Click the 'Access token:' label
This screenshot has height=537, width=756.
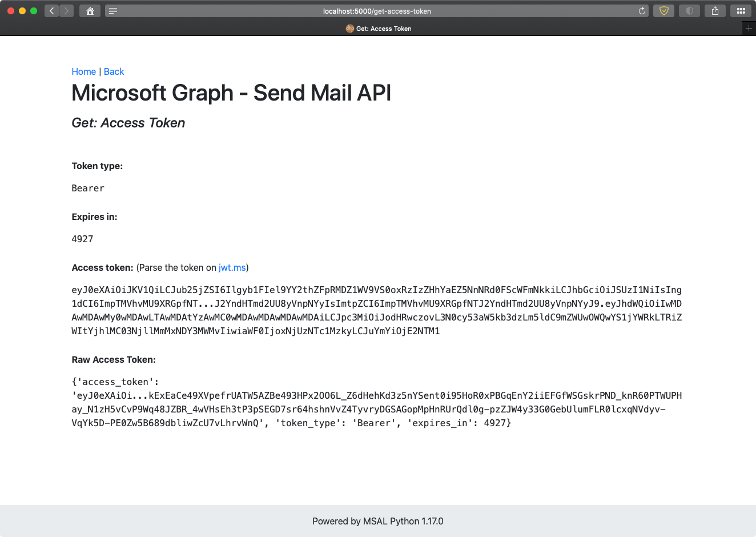click(102, 267)
